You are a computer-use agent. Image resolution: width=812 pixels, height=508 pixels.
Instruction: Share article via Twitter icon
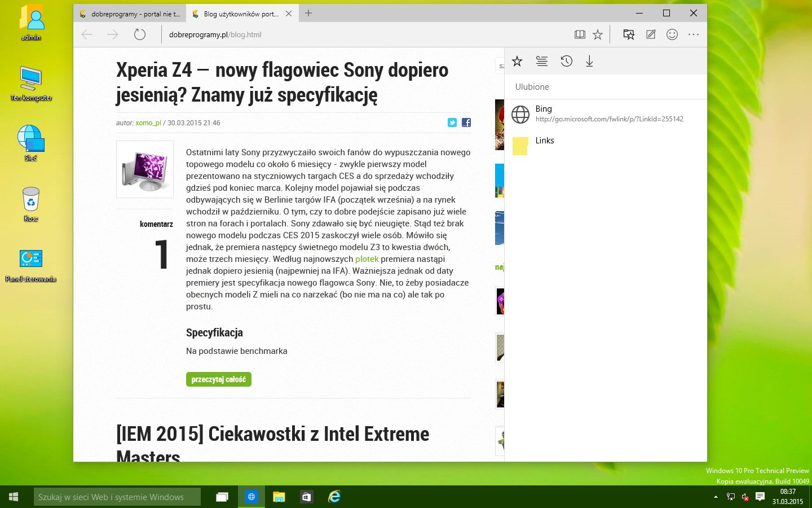(452, 122)
